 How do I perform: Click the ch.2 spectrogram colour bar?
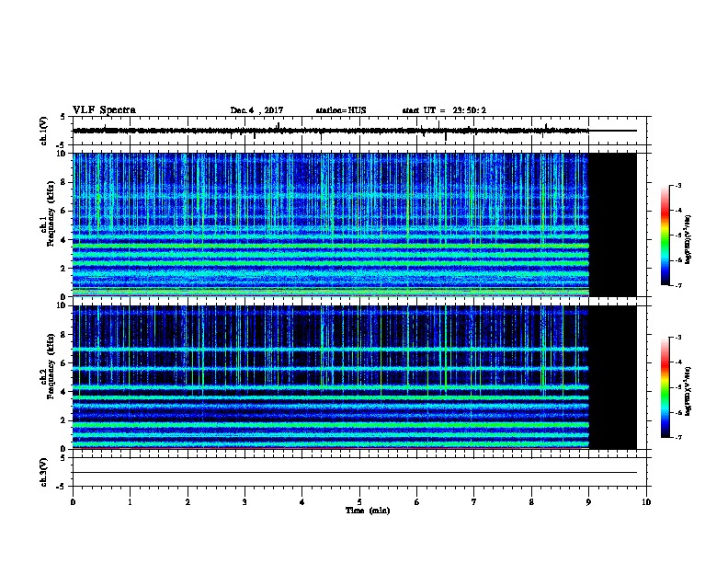point(665,387)
